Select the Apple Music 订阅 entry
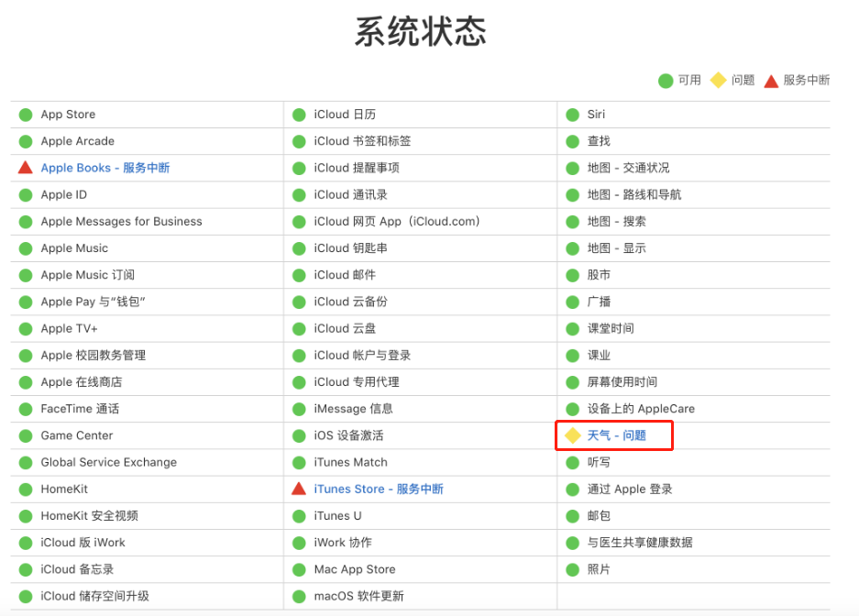The width and height of the screenshot is (859, 616). click(x=87, y=275)
